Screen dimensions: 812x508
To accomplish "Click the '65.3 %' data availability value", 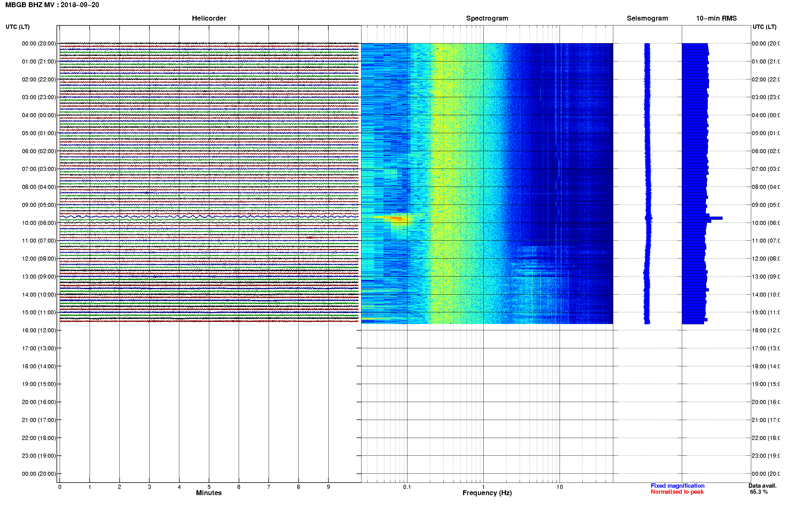I will click(x=759, y=492).
